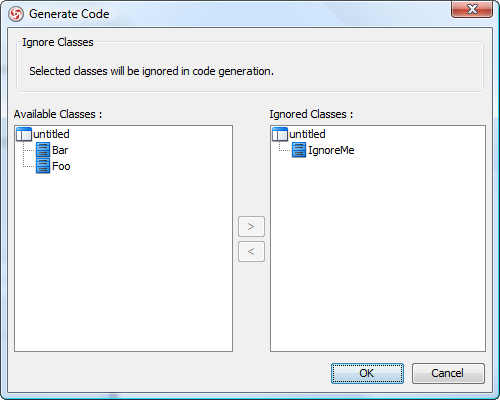Click the Bar class icon
500x400 pixels.
(x=43, y=150)
